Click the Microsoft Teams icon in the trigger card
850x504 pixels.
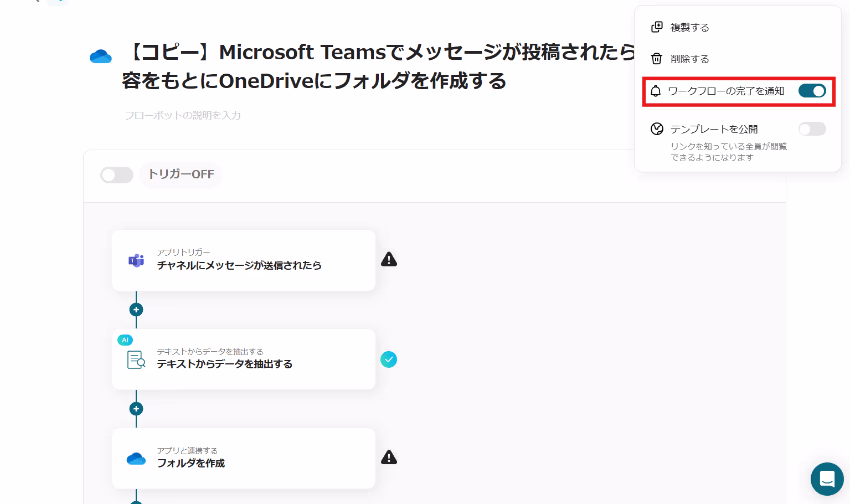click(x=136, y=260)
